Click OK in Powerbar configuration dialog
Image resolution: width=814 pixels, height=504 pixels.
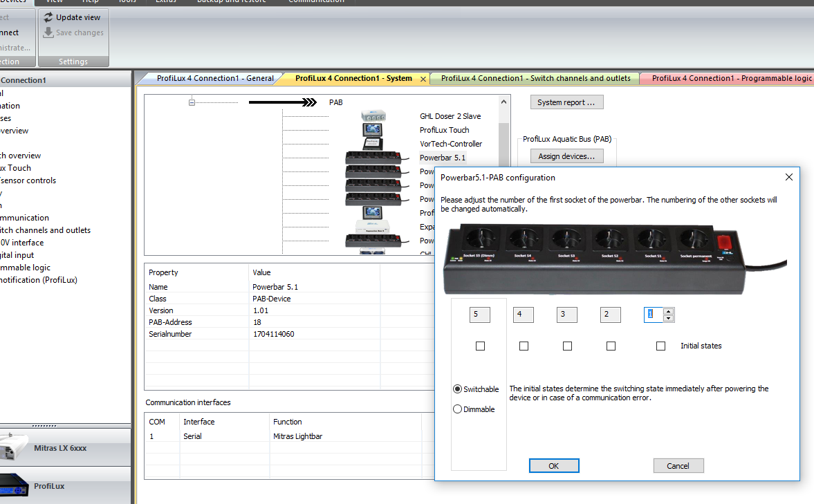pos(554,465)
